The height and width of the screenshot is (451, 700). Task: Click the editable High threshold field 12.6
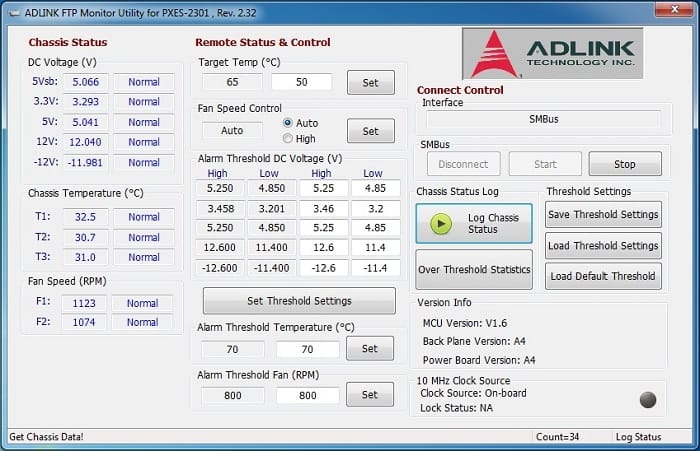click(x=324, y=247)
